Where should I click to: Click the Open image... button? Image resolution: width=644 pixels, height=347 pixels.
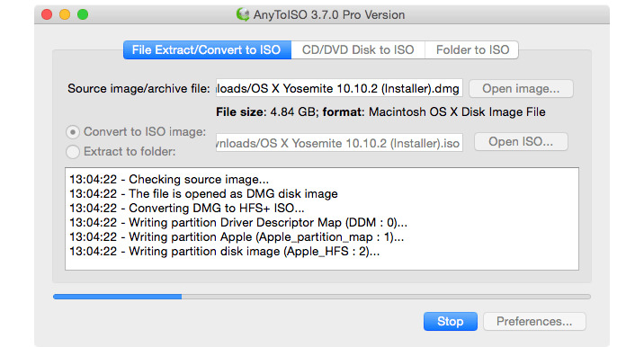[x=521, y=89]
